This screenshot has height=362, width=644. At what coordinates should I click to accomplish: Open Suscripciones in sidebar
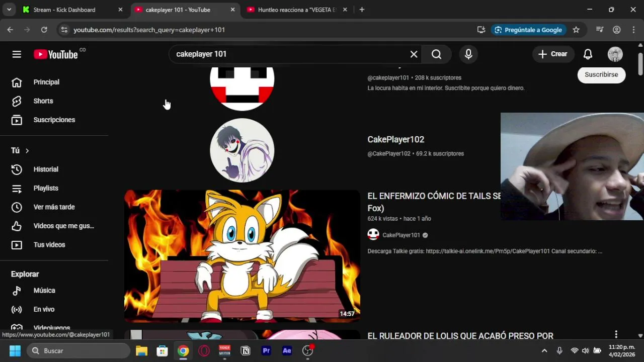(54, 120)
